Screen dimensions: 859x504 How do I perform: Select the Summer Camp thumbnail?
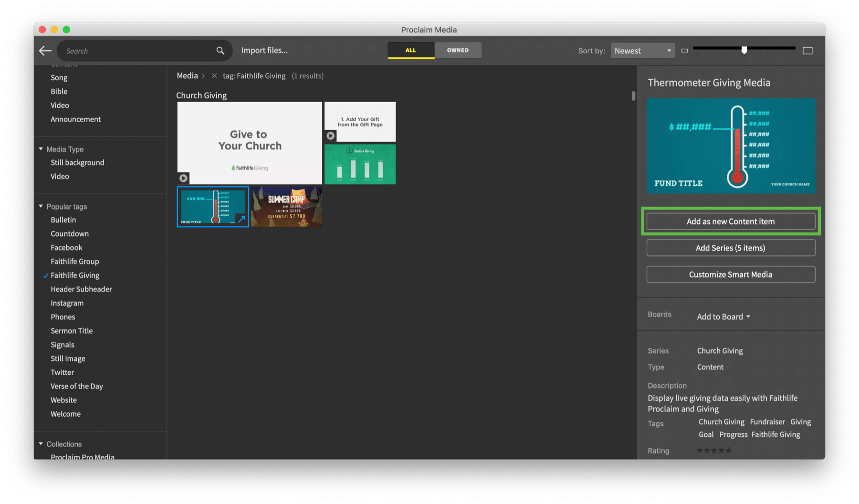(286, 207)
